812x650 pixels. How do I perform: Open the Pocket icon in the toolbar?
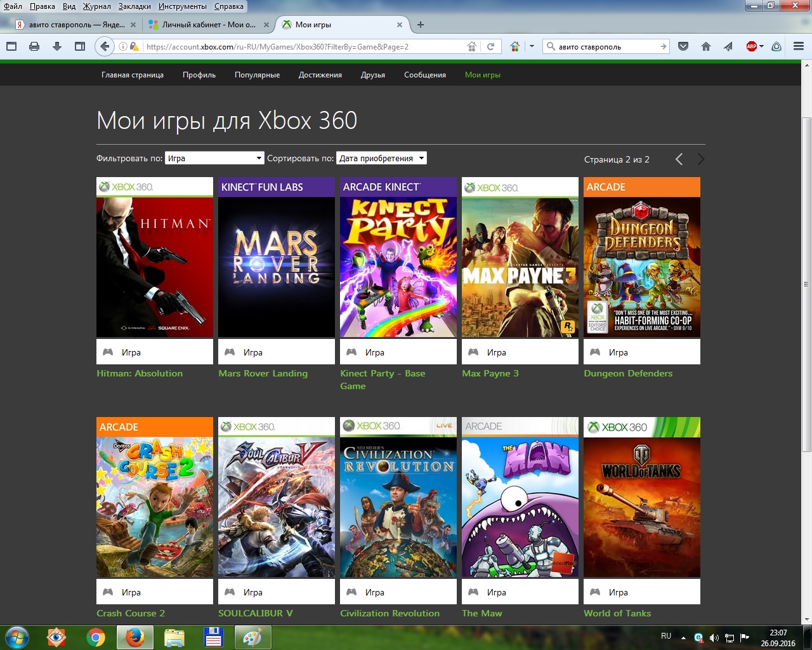(x=683, y=46)
